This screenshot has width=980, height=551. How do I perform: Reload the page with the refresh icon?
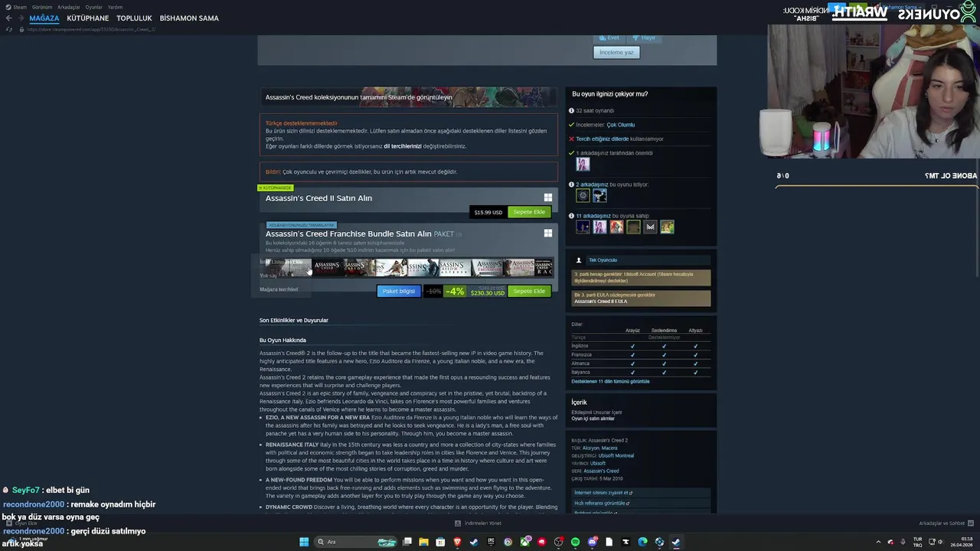pyautogui.click(x=8, y=29)
